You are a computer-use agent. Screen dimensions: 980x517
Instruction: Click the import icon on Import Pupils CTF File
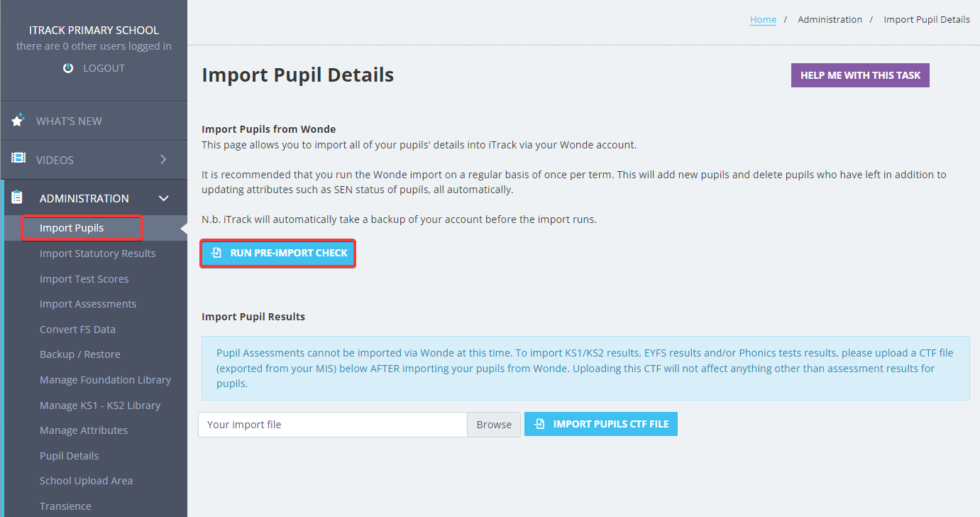coord(539,424)
